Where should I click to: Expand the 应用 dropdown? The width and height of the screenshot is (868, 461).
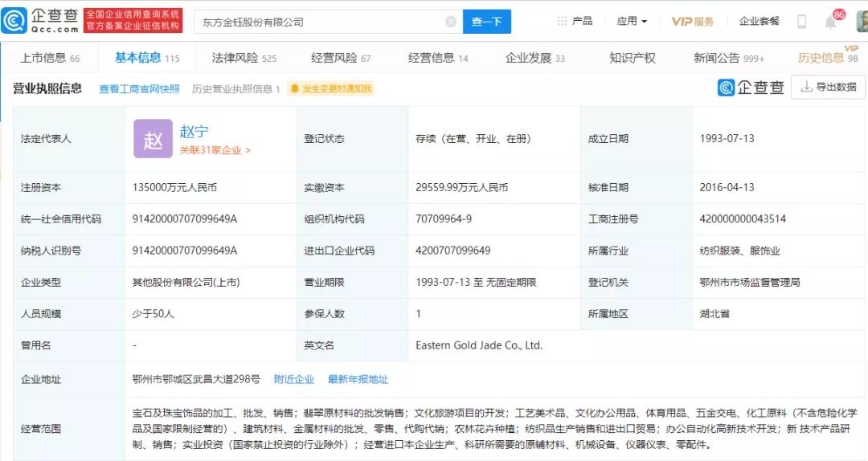(632, 21)
